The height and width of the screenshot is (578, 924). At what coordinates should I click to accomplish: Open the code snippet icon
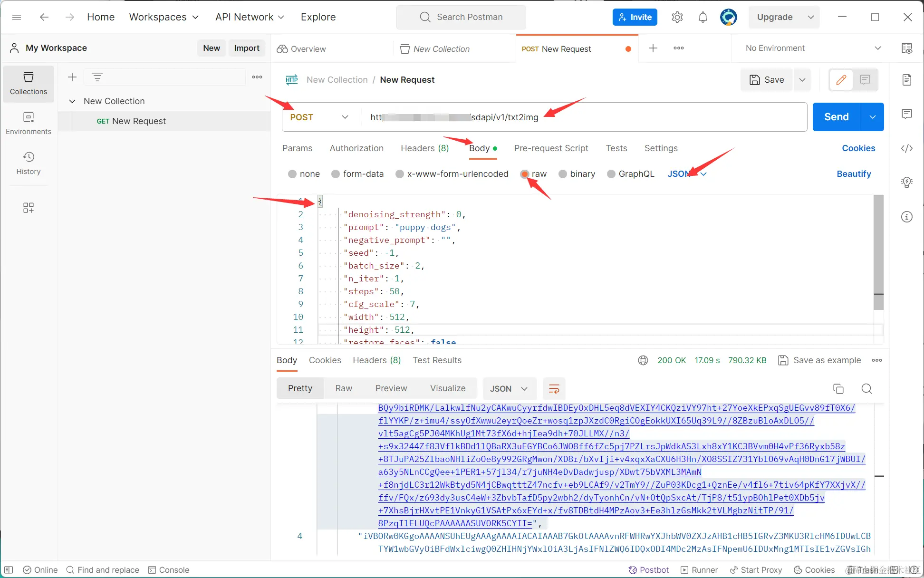coord(907,148)
